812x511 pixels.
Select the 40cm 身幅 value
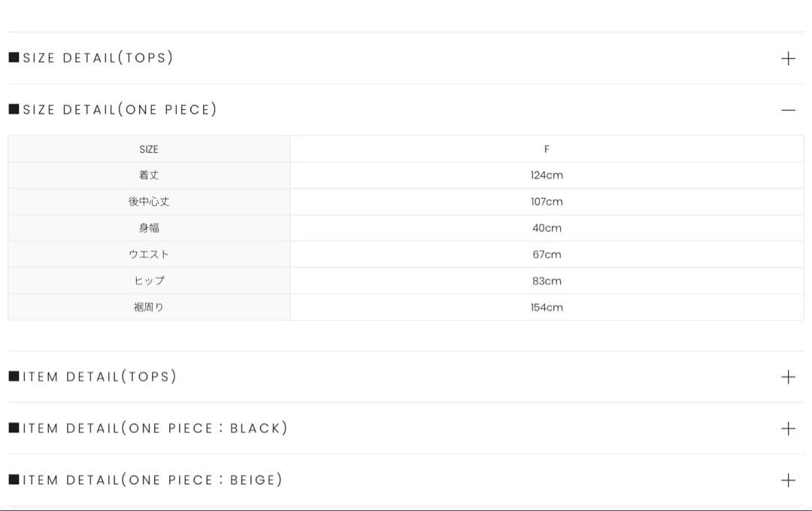click(x=547, y=228)
